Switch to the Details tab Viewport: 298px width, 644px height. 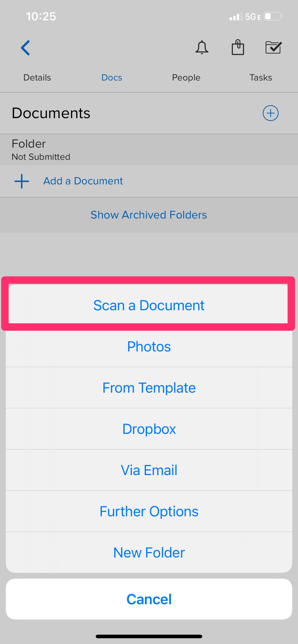point(37,77)
